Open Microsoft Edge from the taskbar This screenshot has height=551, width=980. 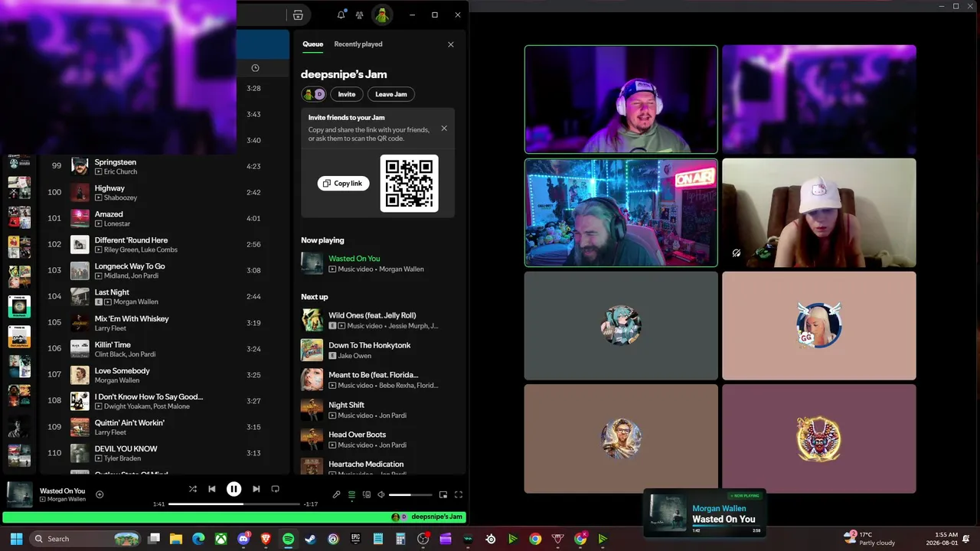click(198, 539)
